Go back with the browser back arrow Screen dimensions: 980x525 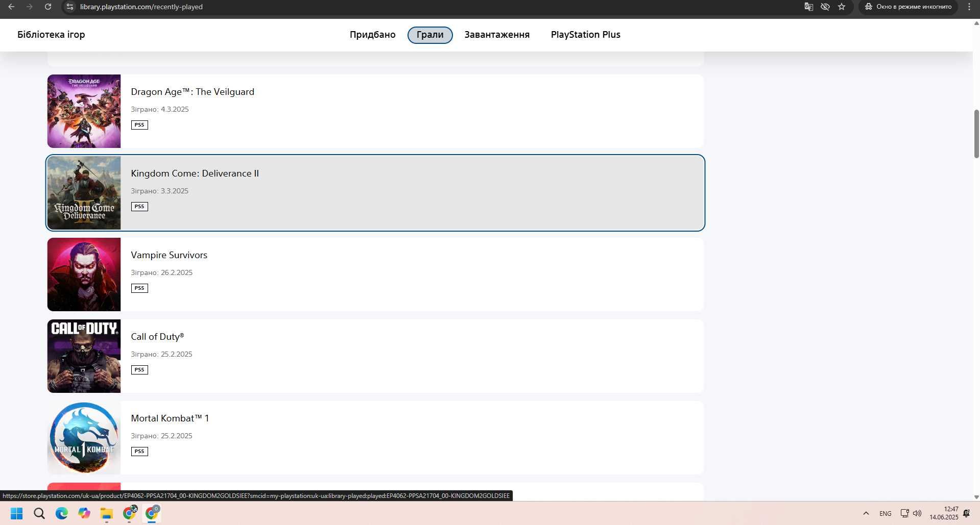(11, 7)
